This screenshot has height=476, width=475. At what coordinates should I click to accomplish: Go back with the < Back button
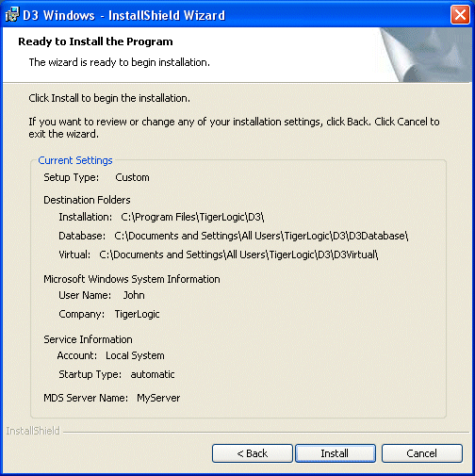(x=253, y=453)
